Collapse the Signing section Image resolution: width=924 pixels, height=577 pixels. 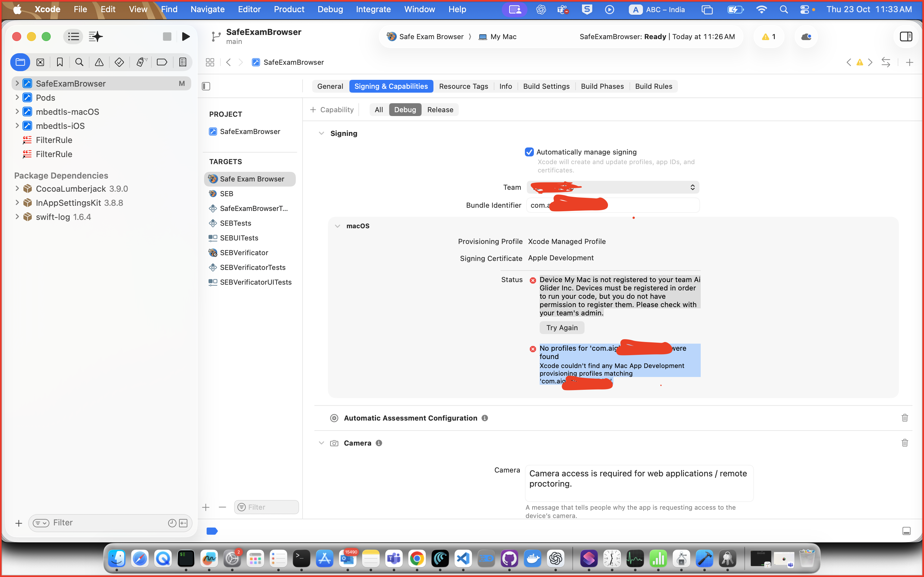click(321, 133)
